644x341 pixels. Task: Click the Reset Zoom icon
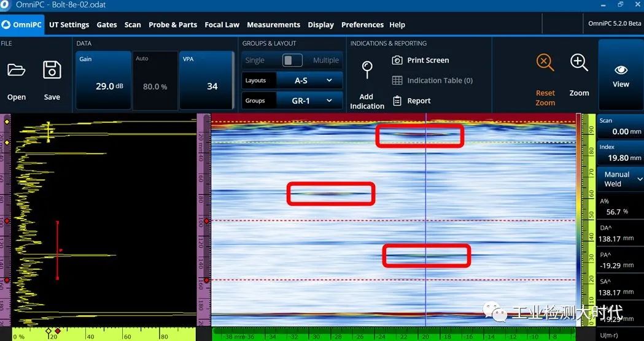tap(545, 63)
